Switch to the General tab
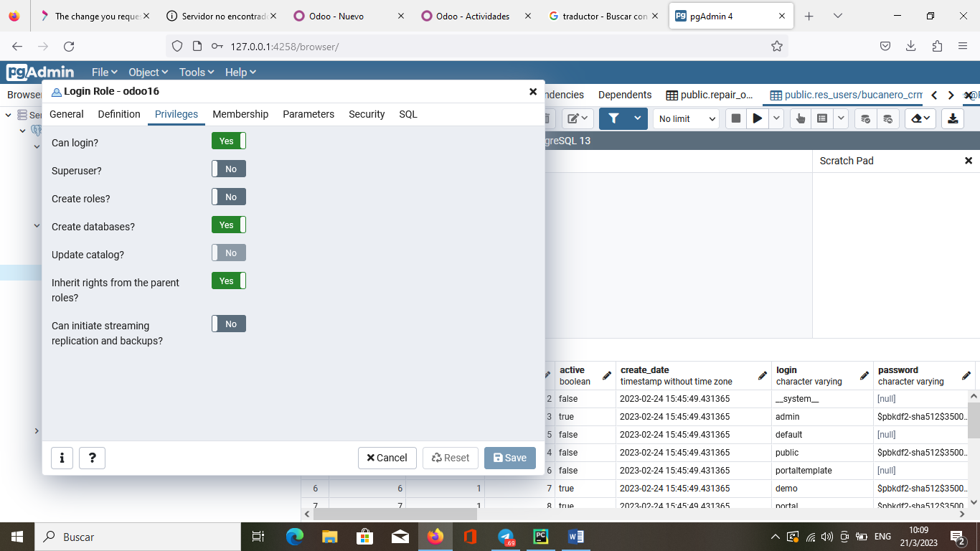The width and height of the screenshot is (980, 551). (x=67, y=114)
